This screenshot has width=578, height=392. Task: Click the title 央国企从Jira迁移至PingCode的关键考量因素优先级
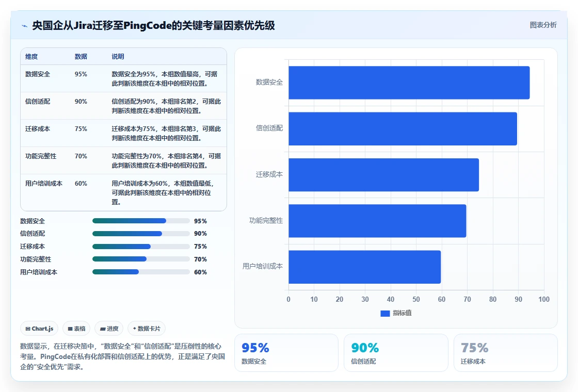click(x=153, y=25)
